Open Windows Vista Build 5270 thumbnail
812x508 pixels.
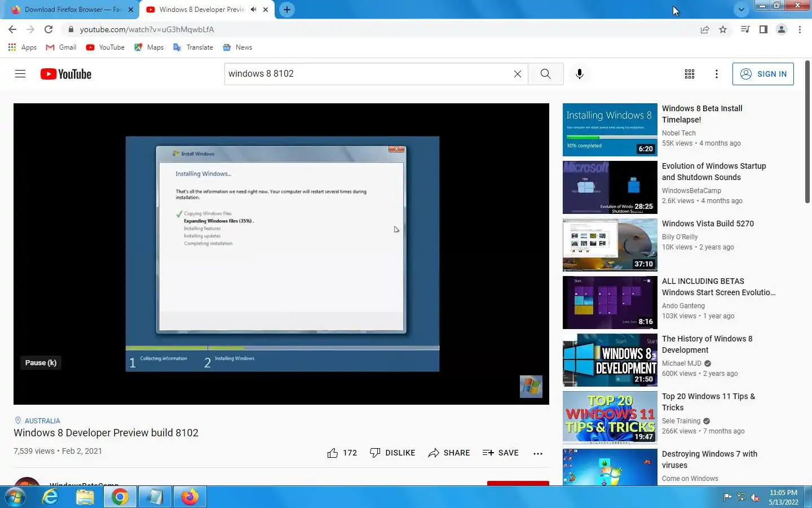pyautogui.click(x=610, y=245)
